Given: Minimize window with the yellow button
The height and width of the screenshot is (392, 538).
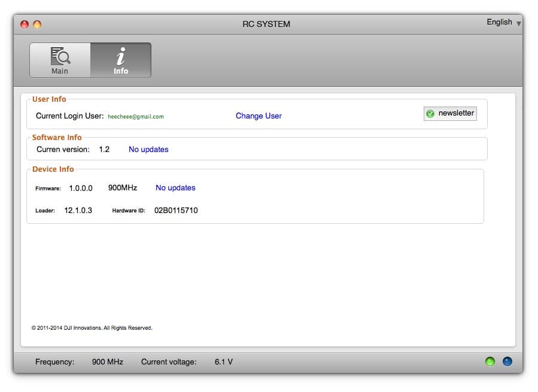Looking at the screenshot, I should [x=37, y=25].
